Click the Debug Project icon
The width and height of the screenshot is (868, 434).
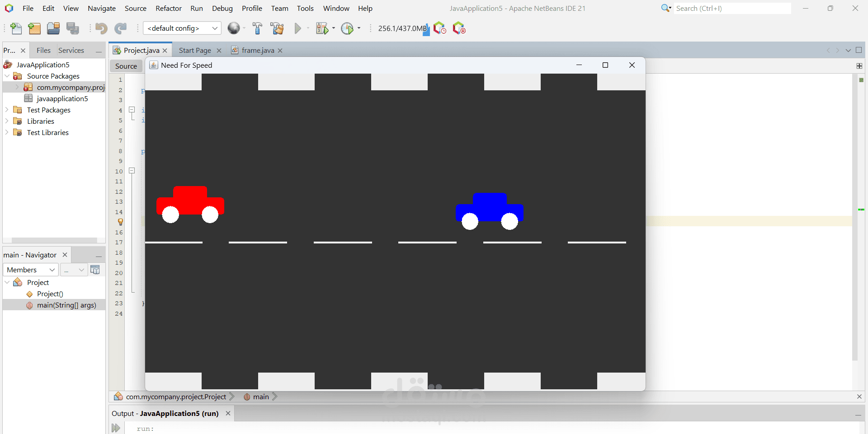322,28
